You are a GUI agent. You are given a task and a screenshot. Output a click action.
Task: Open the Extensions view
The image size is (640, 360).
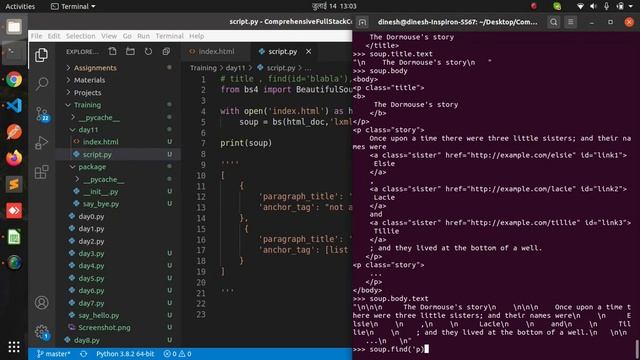[41, 172]
